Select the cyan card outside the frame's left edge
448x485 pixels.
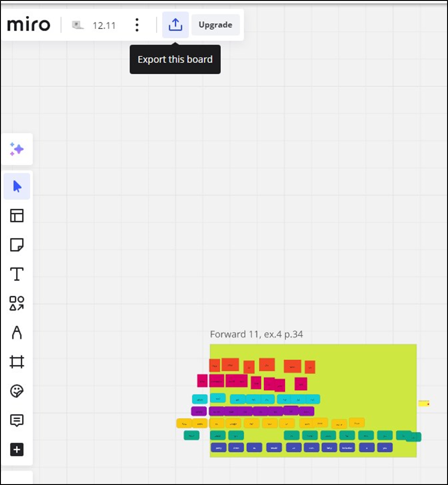[x=200, y=399]
